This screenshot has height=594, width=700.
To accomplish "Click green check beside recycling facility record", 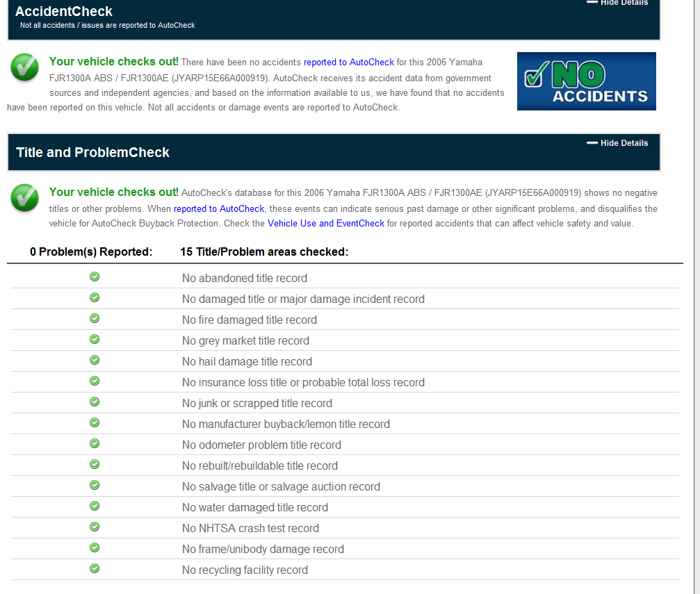I will (x=95, y=568).
